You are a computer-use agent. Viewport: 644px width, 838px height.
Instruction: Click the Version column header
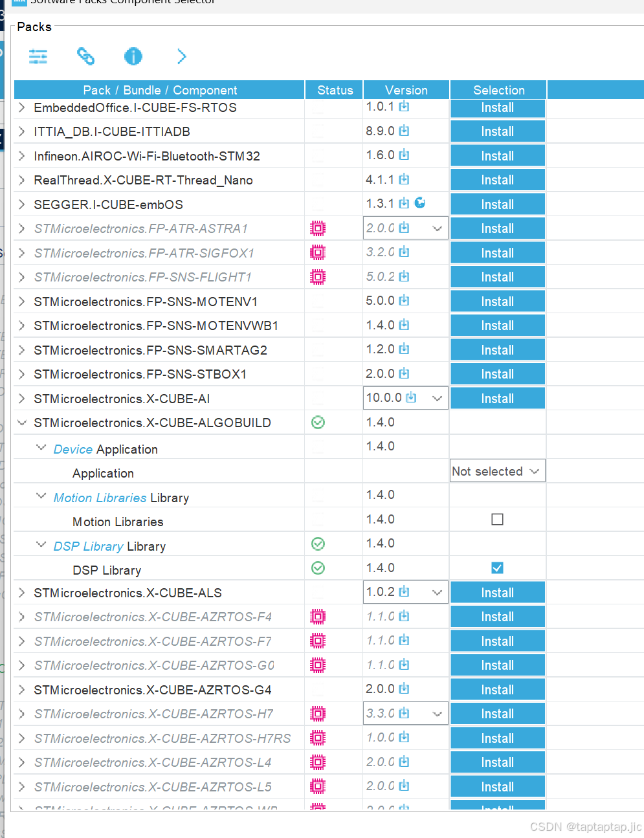tap(406, 90)
